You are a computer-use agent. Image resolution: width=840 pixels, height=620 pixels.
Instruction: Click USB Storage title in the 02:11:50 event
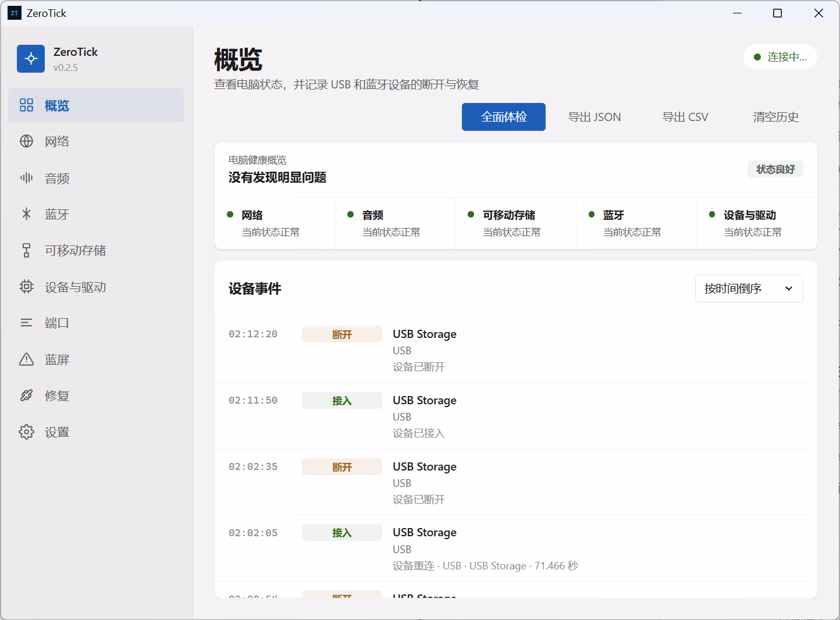click(425, 400)
